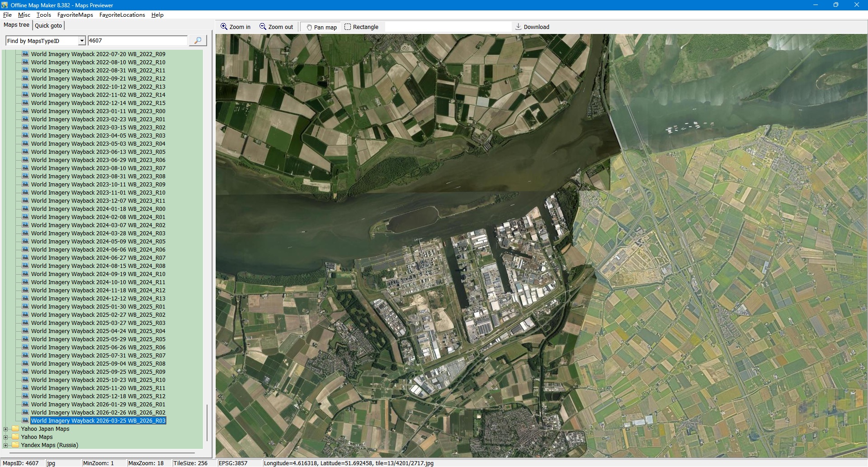Expand the Yahoo Japan Maps folder
Image resolution: width=868 pixels, height=467 pixels.
6,429
